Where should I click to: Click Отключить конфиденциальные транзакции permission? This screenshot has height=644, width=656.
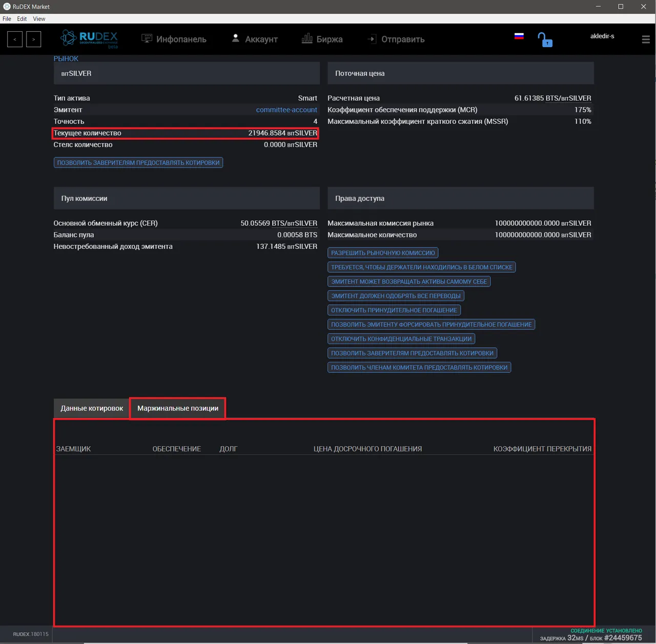[401, 339]
